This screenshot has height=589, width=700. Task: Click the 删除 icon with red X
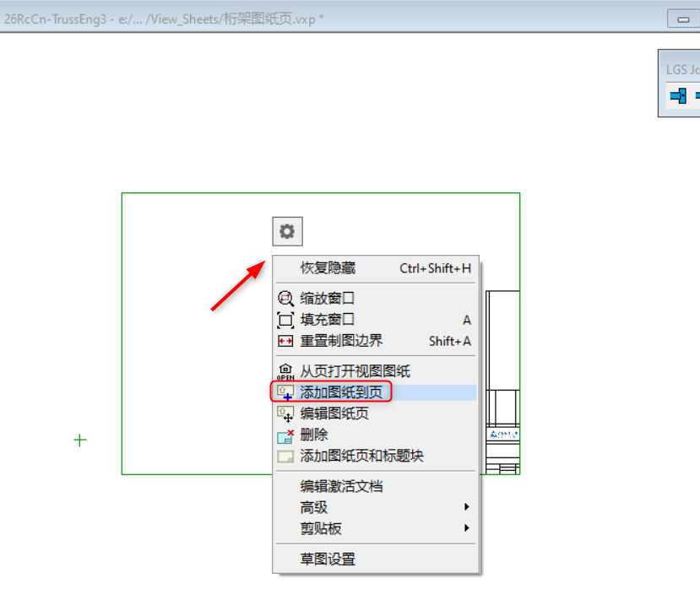tap(285, 436)
